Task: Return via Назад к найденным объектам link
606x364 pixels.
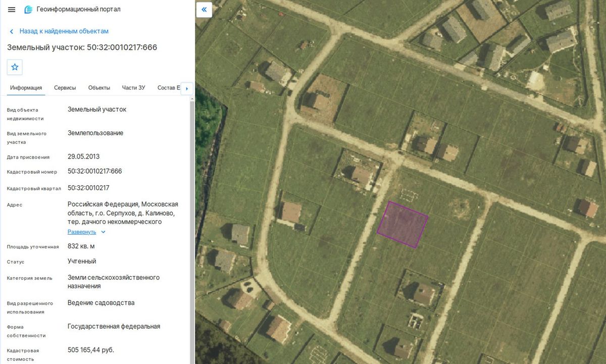Action: 64,31
